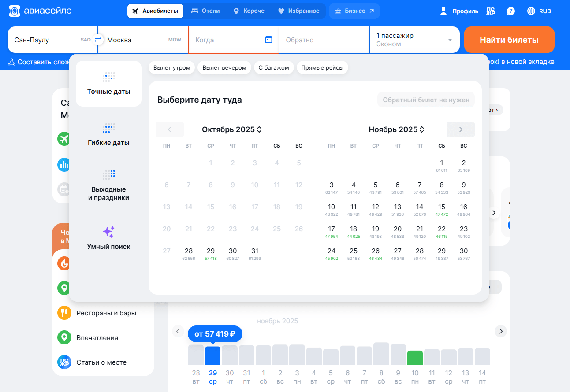Open calendar icon in Когда field
The width and height of the screenshot is (570, 392).
tap(268, 40)
